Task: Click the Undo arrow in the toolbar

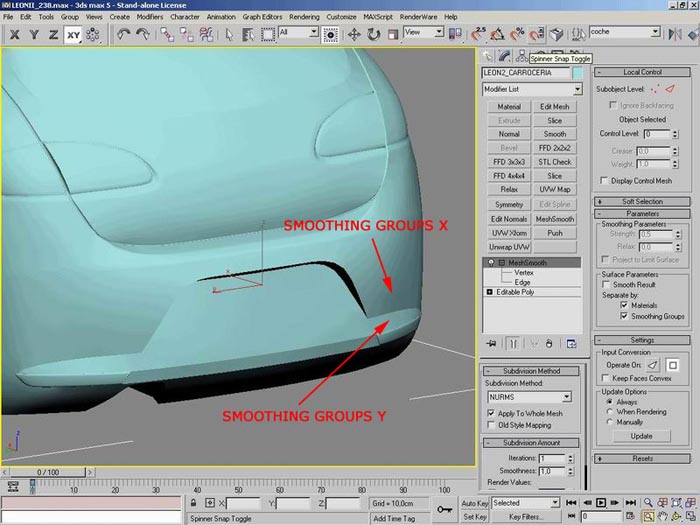Action: tap(123, 33)
